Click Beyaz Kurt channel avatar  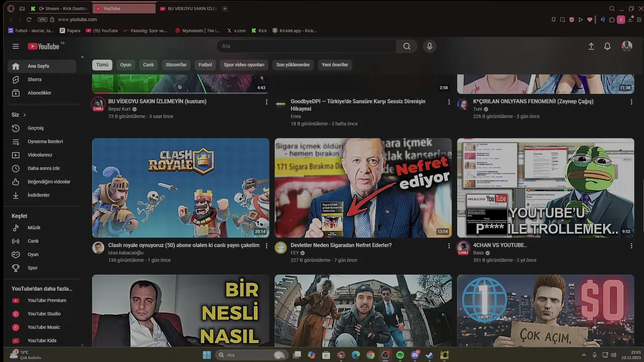(98, 104)
